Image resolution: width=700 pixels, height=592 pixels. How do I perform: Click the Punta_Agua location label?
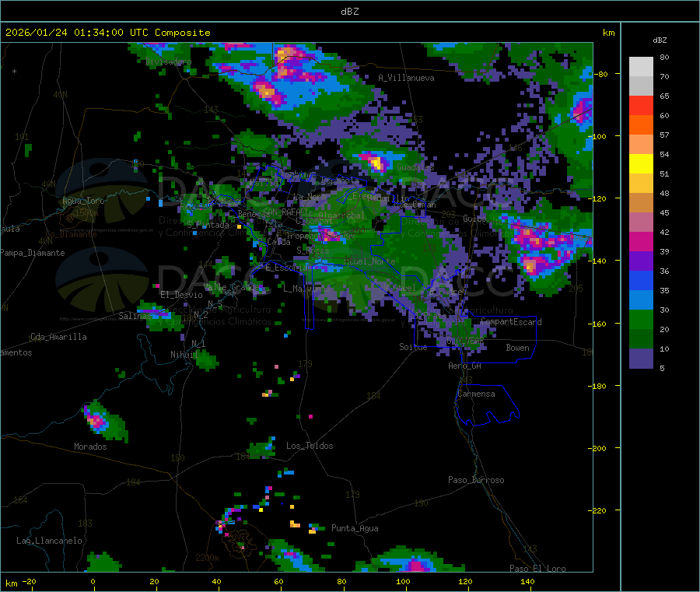[355, 528]
